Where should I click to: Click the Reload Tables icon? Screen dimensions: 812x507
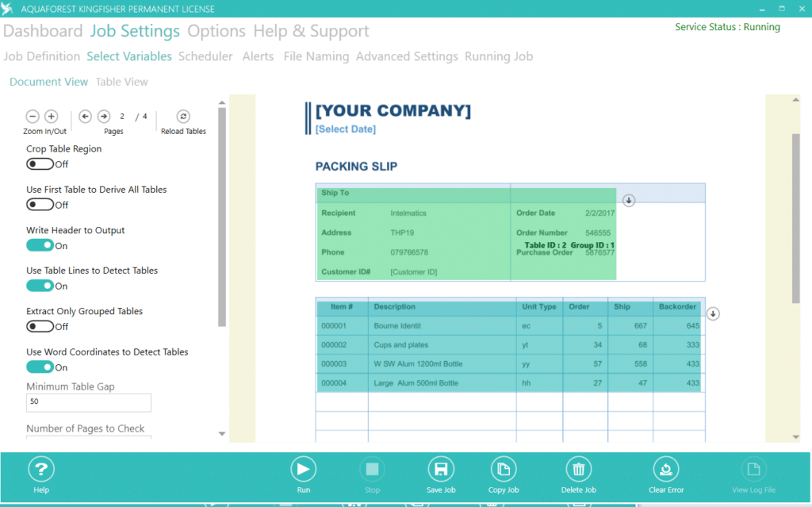tap(183, 116)
